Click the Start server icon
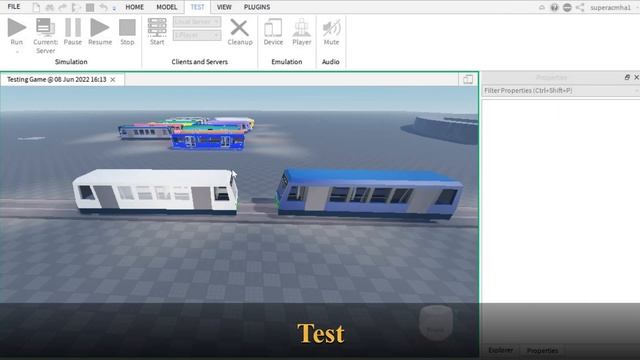 coord(157,31)
